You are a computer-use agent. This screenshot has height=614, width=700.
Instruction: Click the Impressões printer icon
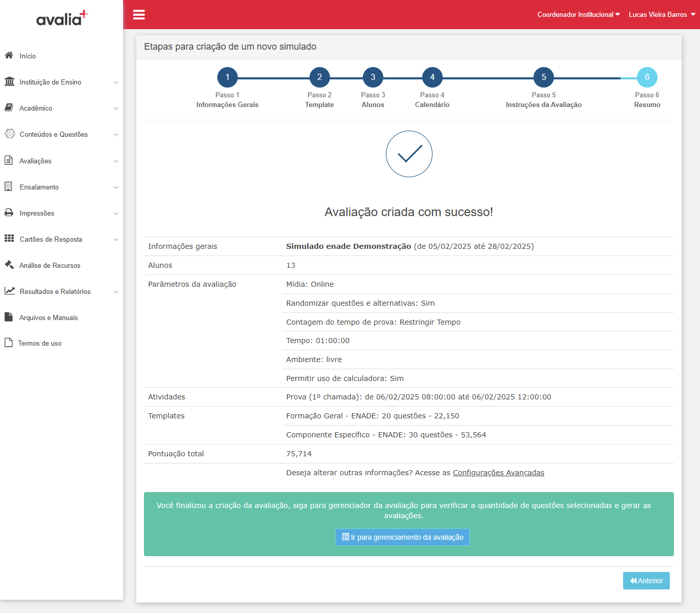pyautogui.click(x=9, y=213)
